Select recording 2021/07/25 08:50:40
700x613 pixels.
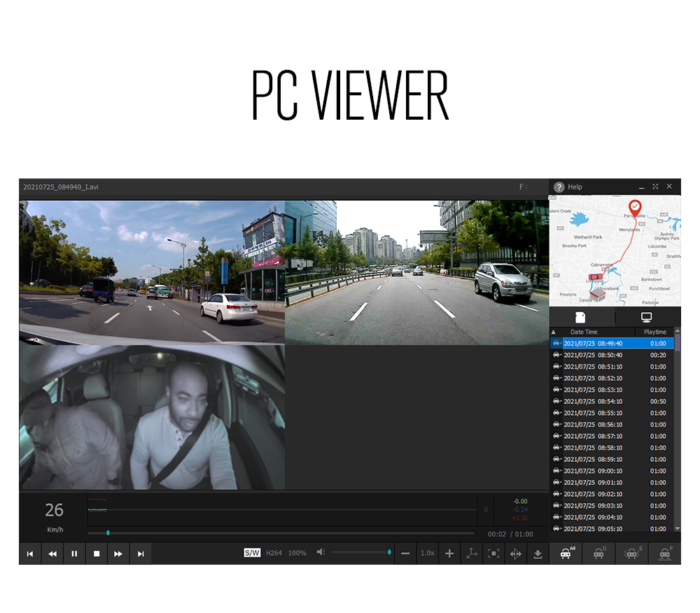[x=612, y=355]
